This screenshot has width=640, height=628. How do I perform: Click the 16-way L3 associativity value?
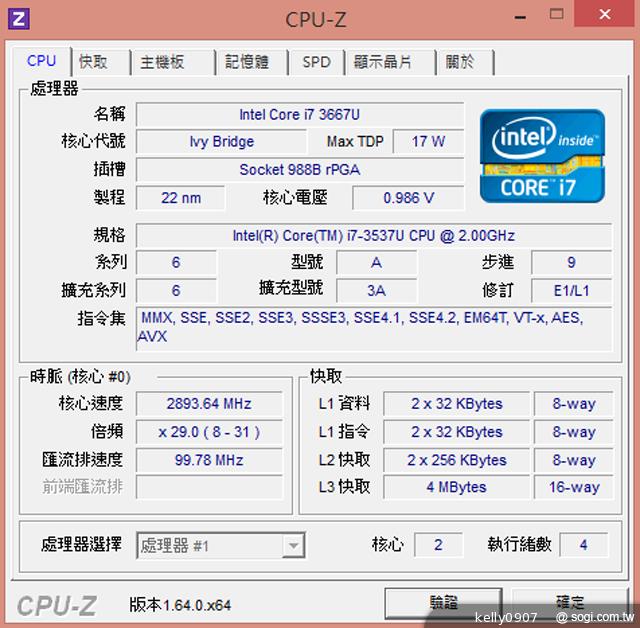573,486
